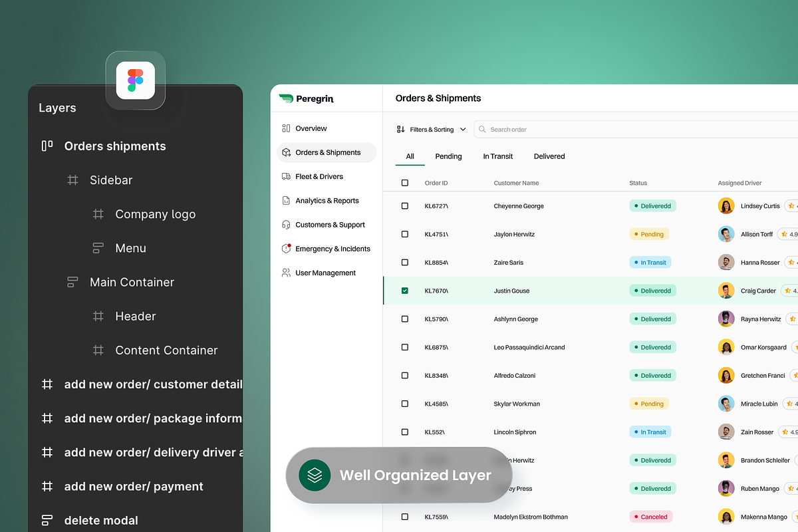Click customer name Cheyenne George
The height and width of the screenshot is (532, 798).
519,206
